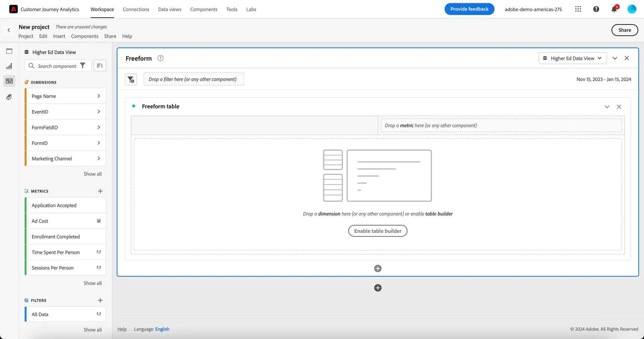644x339 pixels.
Task: Click the Share button
Action: [x=625, y=30]
